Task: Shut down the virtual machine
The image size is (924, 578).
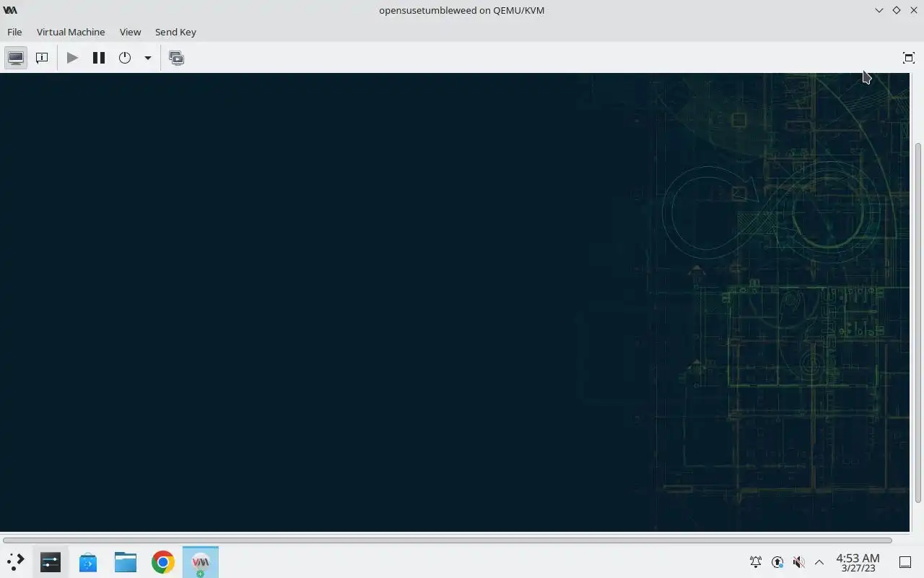Action: pos(125,58)
